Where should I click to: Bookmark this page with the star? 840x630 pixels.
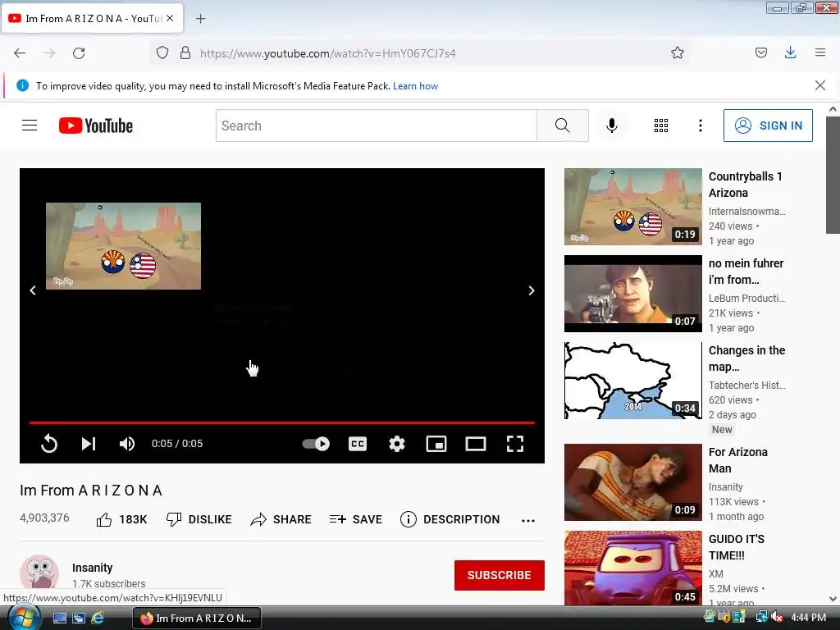click(677, 53)
